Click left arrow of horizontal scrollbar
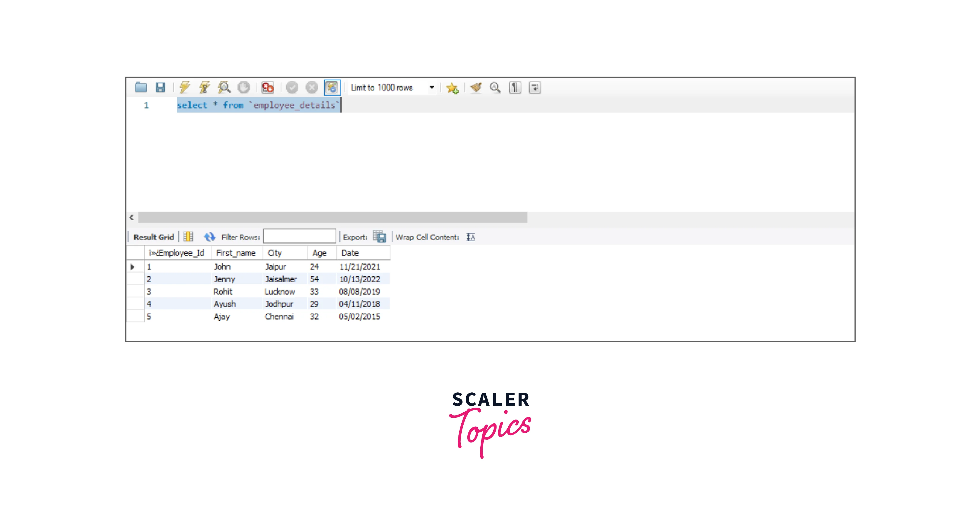980x511 pixels. (132, 217)
